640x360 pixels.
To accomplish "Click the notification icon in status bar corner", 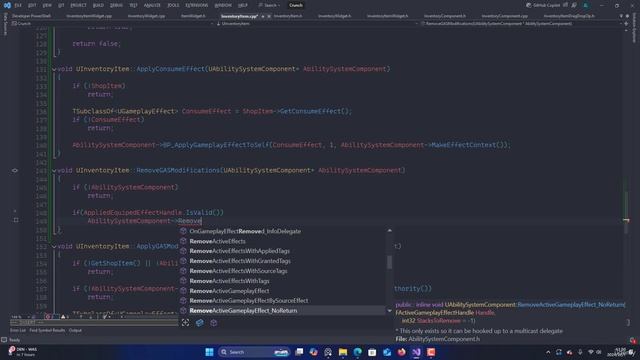I will click(x=632, y=340).
